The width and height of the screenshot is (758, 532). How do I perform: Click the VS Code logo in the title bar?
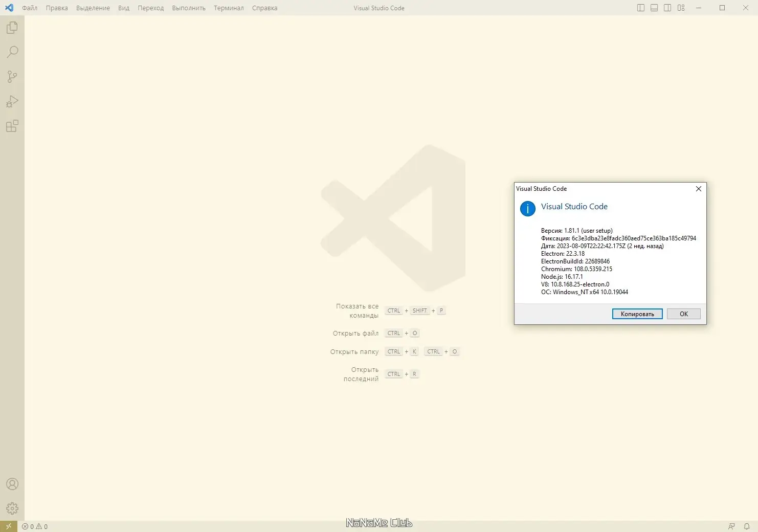(9, 8)
